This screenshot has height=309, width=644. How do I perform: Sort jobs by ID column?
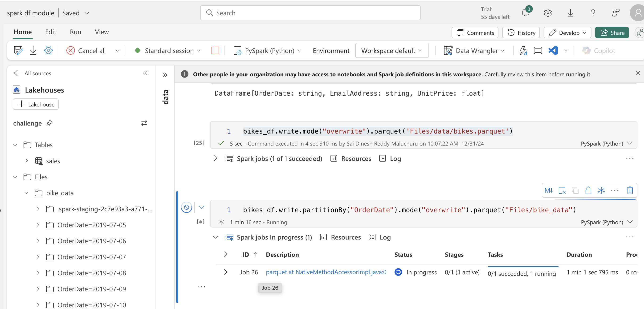pos(250,255)
